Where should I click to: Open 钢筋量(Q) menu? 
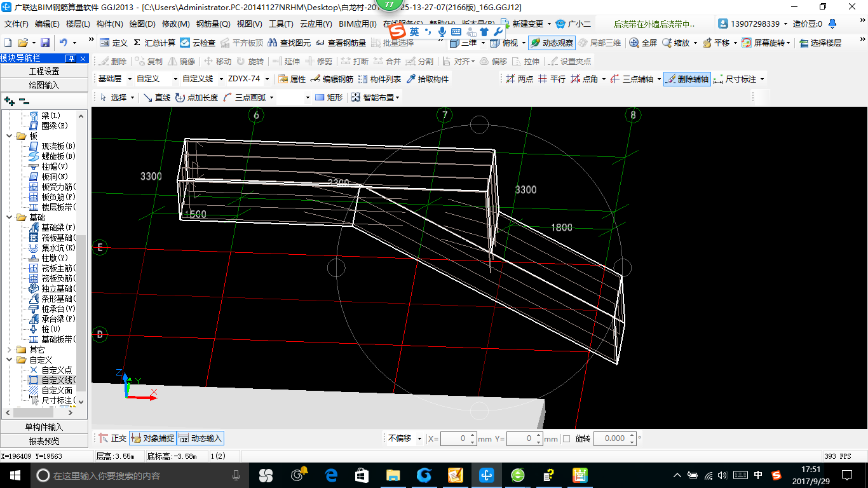pyautogui.click(x=213, y=24)
